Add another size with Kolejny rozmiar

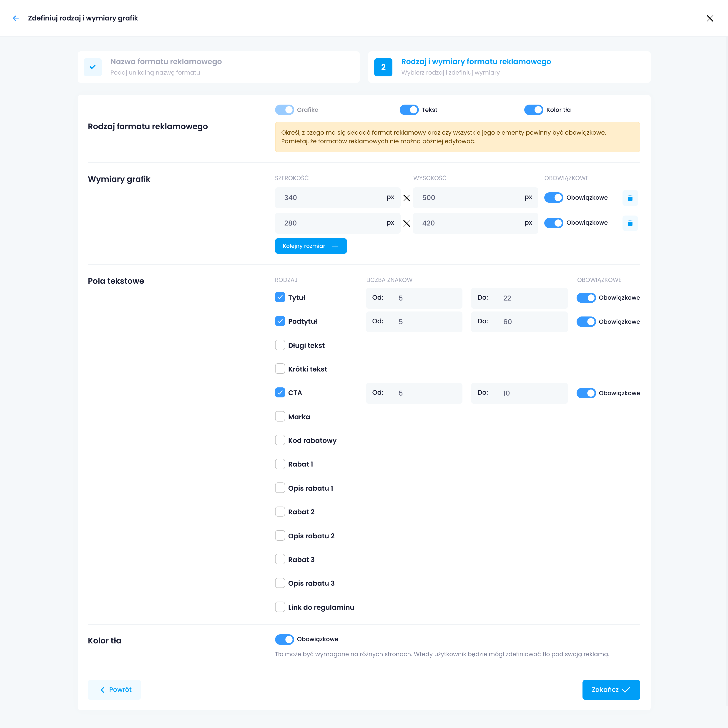point(311,246)
